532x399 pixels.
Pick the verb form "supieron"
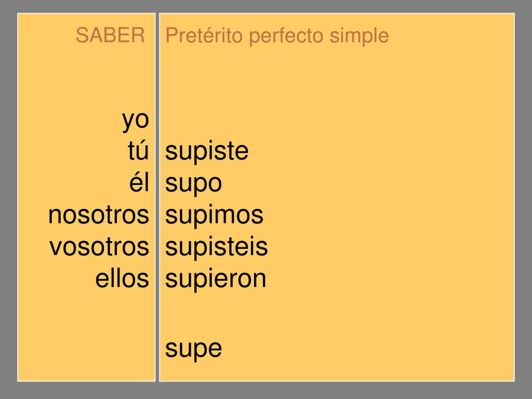click(216, 278)
